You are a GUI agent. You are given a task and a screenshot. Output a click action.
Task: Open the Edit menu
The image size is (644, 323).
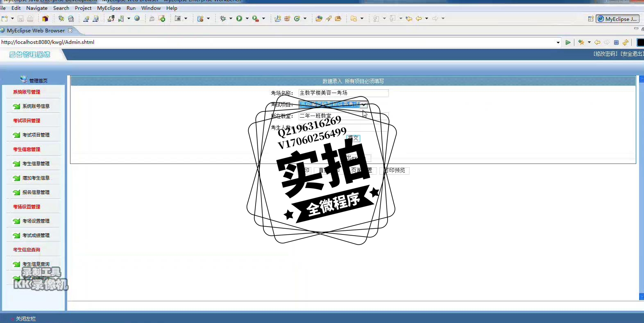coord(16,8)
